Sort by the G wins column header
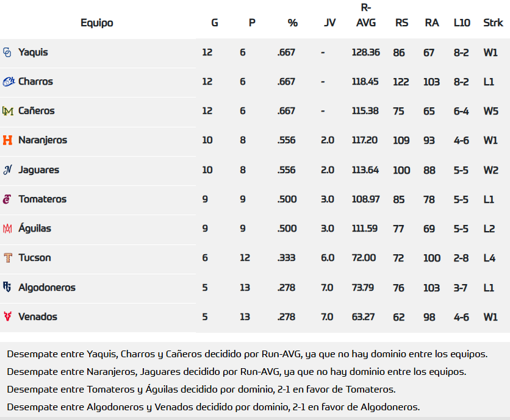510x420 pixels. point(215,23)
